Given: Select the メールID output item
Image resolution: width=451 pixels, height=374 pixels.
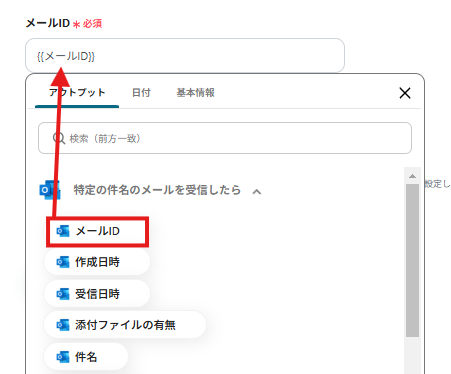Looking at the screenshot, I should [97, 231].
